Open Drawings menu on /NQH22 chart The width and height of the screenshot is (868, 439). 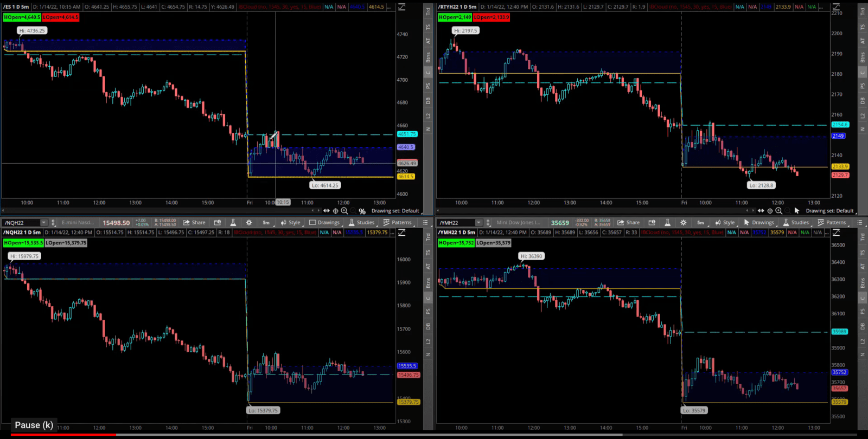point(324,223)
